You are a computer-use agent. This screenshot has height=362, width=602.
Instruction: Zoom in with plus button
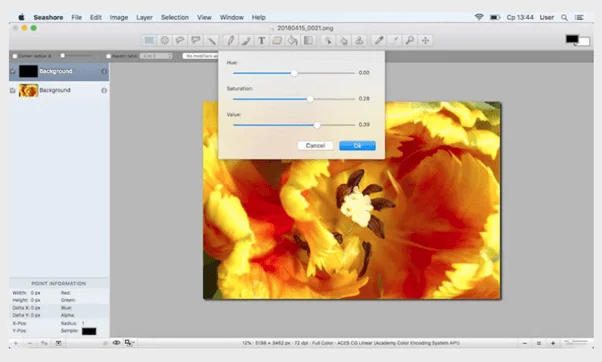553,343
